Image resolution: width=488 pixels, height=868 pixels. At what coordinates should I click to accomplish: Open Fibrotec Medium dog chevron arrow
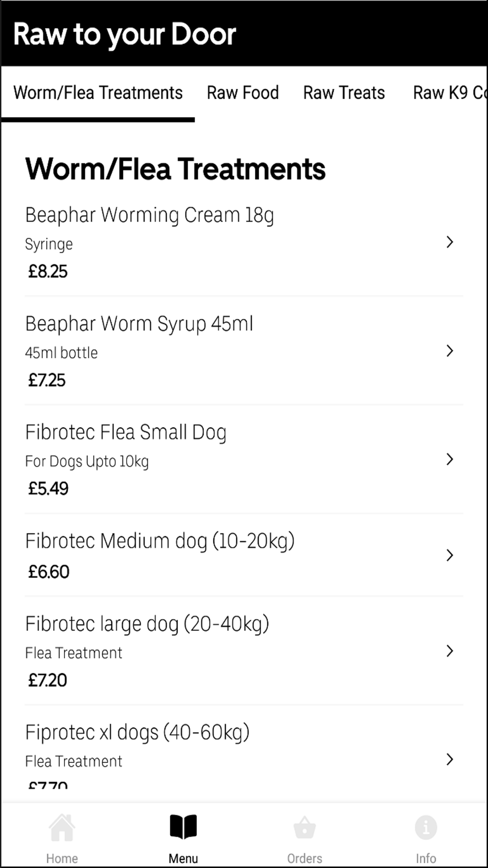pyautogui.click(x=450, y=555)
